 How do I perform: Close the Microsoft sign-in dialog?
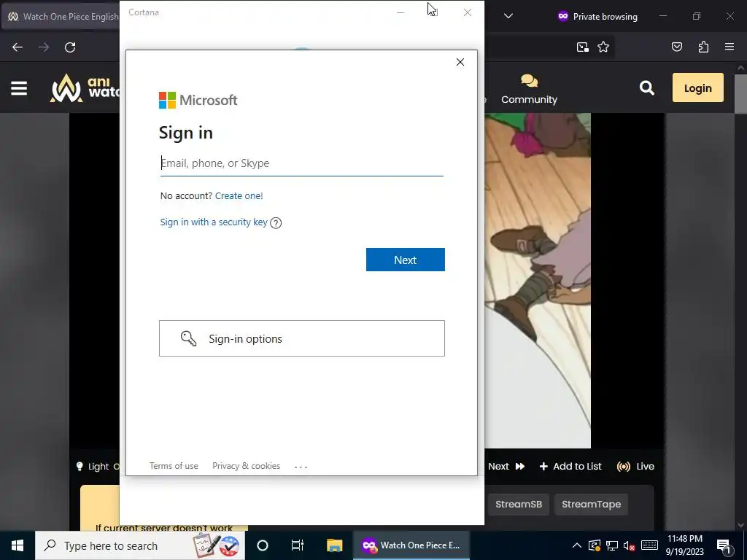(460, 62)
